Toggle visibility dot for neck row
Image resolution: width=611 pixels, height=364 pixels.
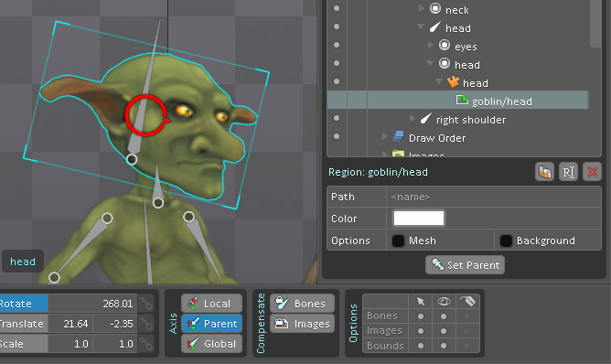click(337, 8)
